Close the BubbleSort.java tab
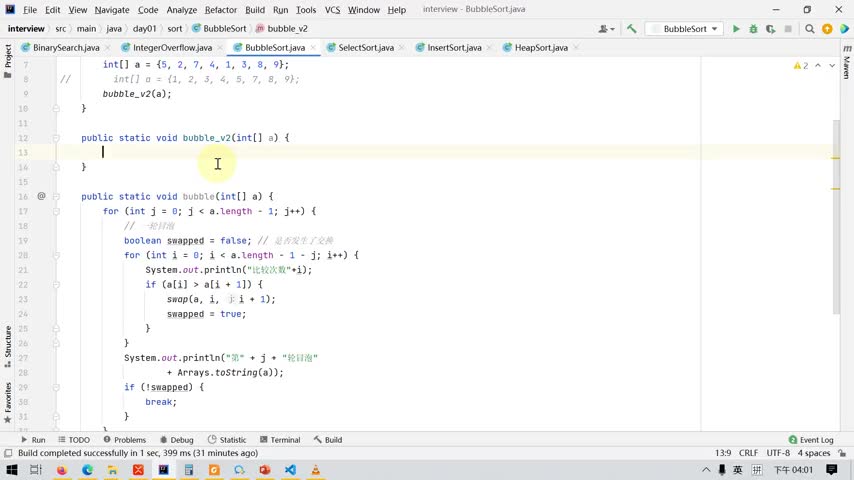The height and width of the screenshot is (480, 854). point(313,48)
